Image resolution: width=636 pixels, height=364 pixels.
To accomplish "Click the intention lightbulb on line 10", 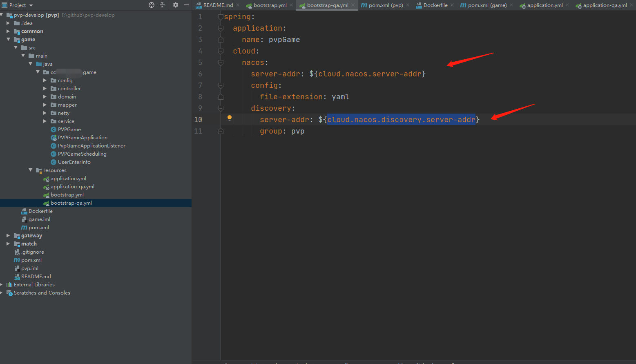I will pos(230,118).
